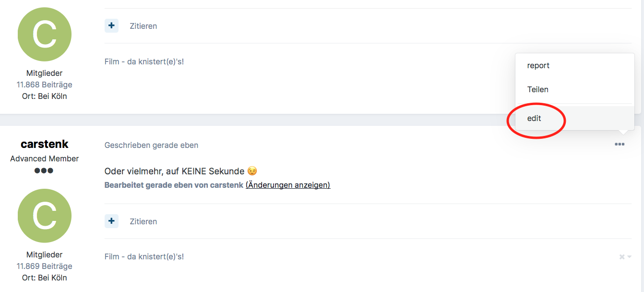Image resolution: width=644 pixels, height=292 pixels.
Task: Click the lower signature Film - da knistert(e)'s!
Action: coord(144,256)
